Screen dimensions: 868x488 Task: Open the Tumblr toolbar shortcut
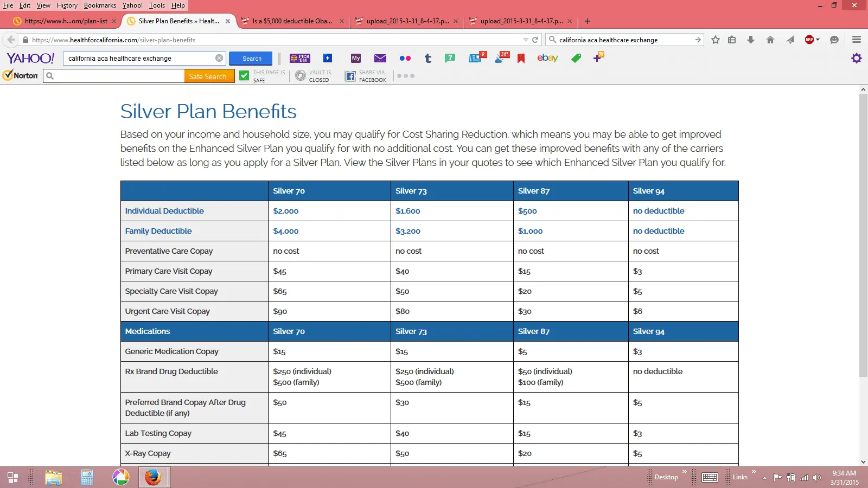(427, 59)
